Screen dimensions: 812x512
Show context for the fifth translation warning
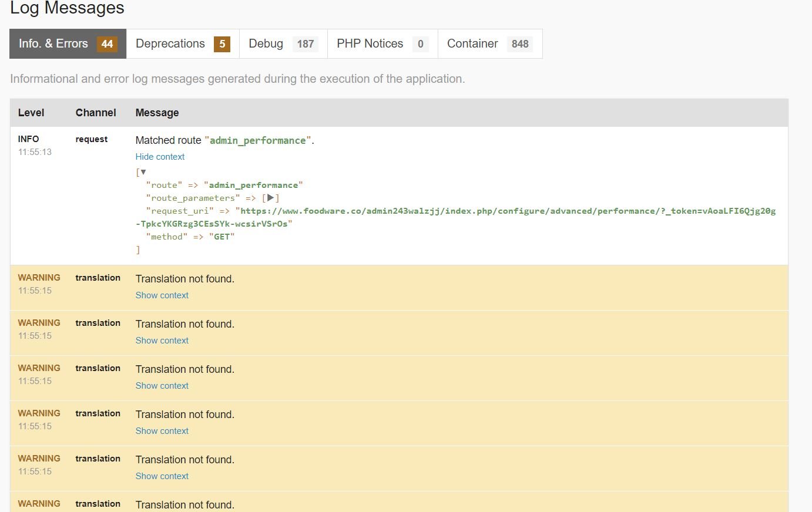[x=162, y=476]
